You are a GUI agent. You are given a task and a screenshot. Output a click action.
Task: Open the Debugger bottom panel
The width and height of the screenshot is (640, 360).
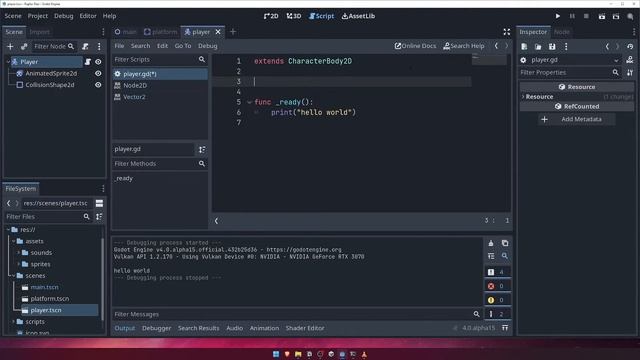[156, 328]
